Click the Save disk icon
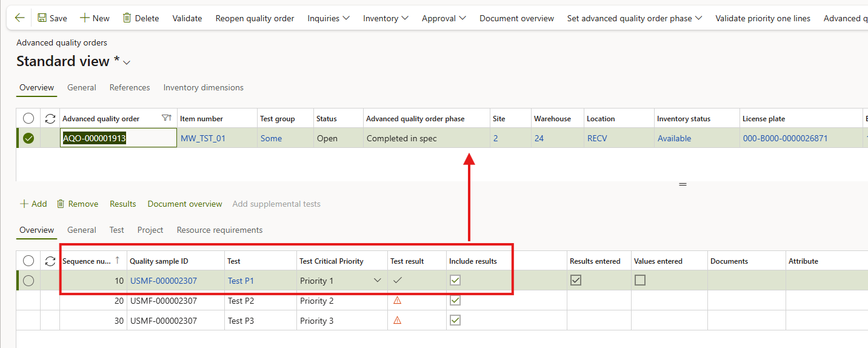This screenshot has height=348, width=868. tap(42, 18)
